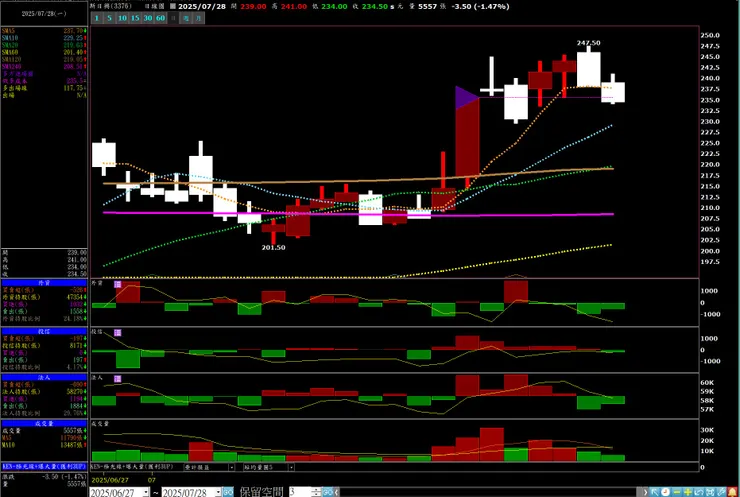Click the 201.50 low price label

pos(273,247)
